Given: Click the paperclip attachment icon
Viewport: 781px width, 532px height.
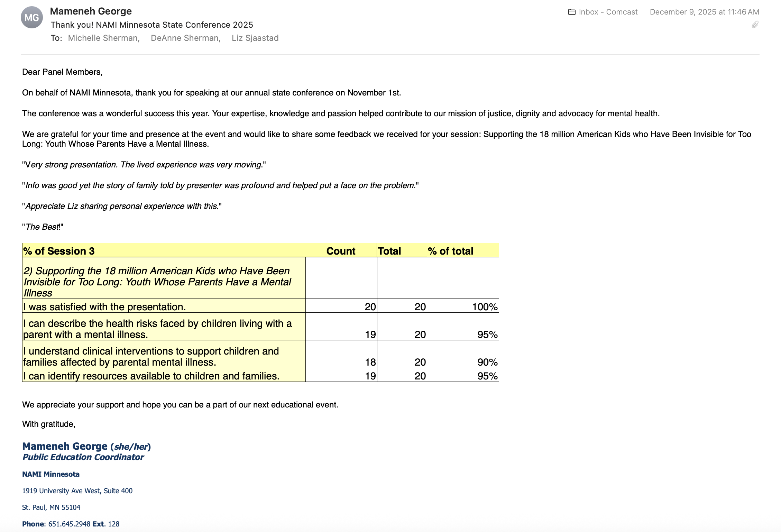Looking at the screenshot, I should tap(755, 25).
